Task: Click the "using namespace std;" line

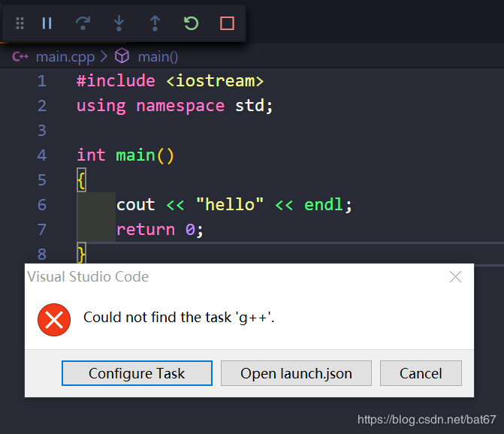Action: 174,106
